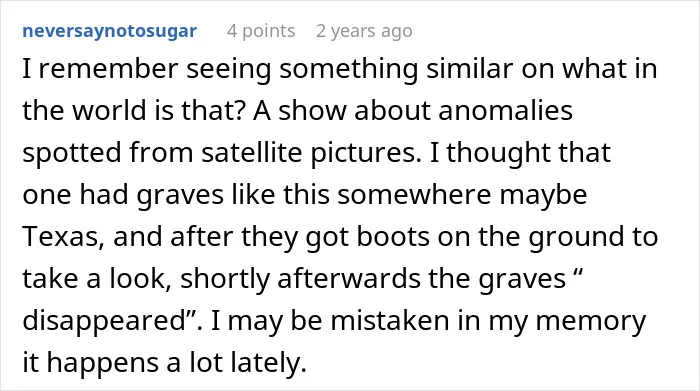Open the neversaynotosugar user profile
The image size is (700, 391).
(109, 31)
